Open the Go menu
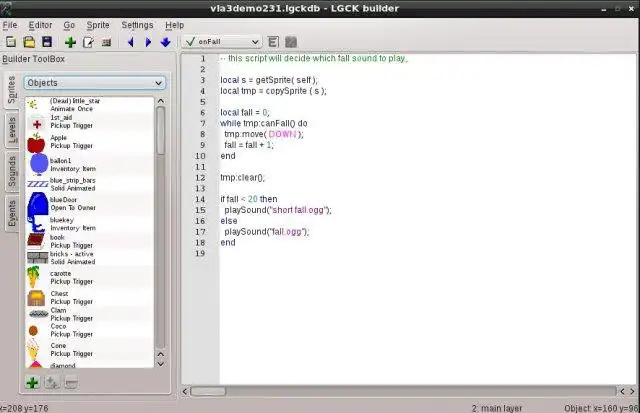The width and height of the screenshot is (640, 413). pyautogui.click(x=69, y=25)
